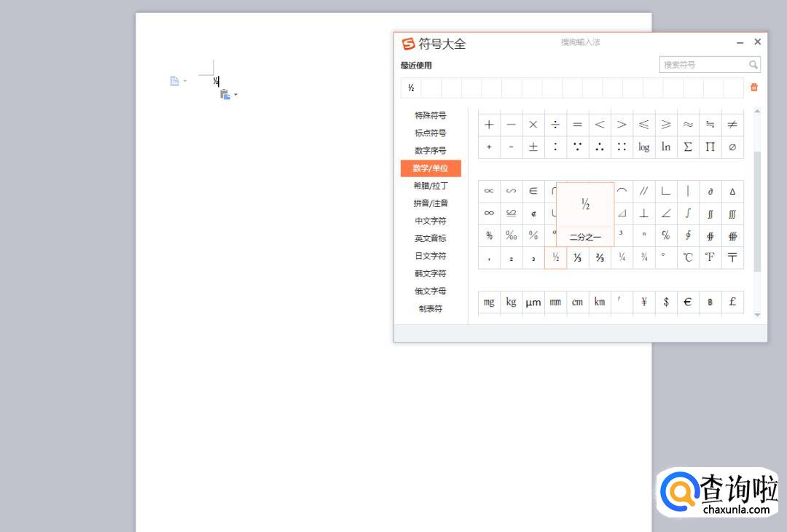Viewport: 787px width, 532px height.
Task: Choose the division ÷ symbol
Action: click(x=555, y=125)
